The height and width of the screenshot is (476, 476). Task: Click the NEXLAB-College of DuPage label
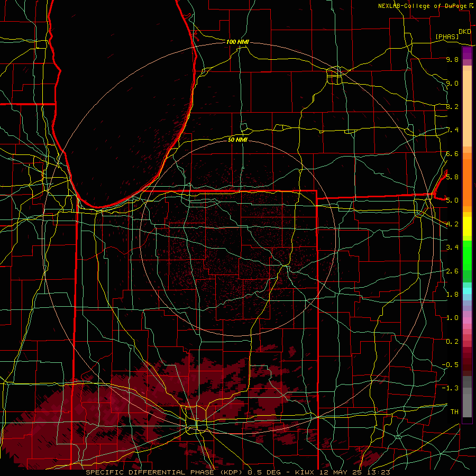[422, 6]
